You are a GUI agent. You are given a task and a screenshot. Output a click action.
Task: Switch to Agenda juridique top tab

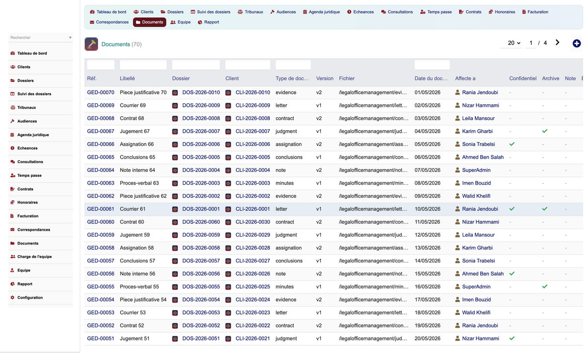(321, 12)
